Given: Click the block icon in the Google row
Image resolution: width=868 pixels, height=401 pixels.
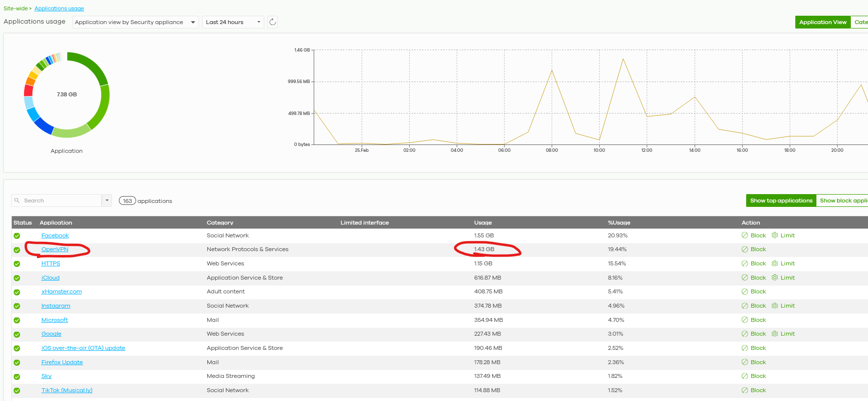Looking at the screenshot, I should click(x=745, y=334).
